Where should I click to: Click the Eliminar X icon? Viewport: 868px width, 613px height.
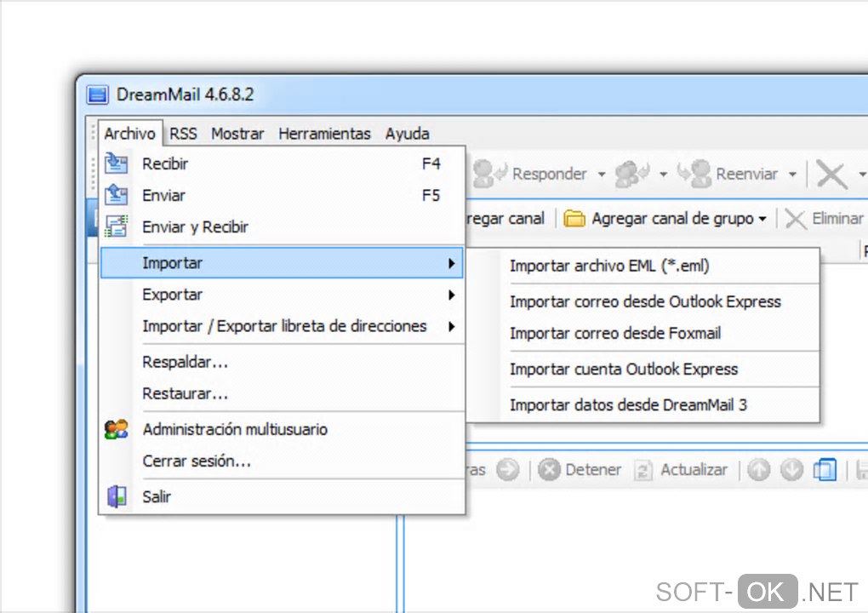coord(796,219)
